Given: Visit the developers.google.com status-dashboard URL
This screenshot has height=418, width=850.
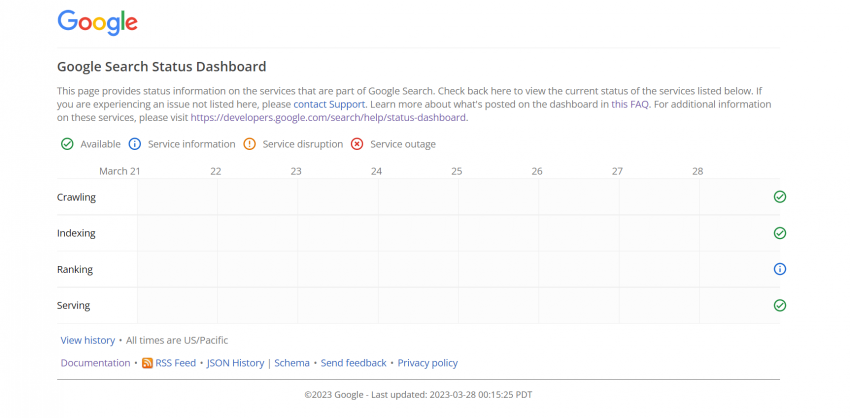Looking at the screenshot, I should 328,117.
